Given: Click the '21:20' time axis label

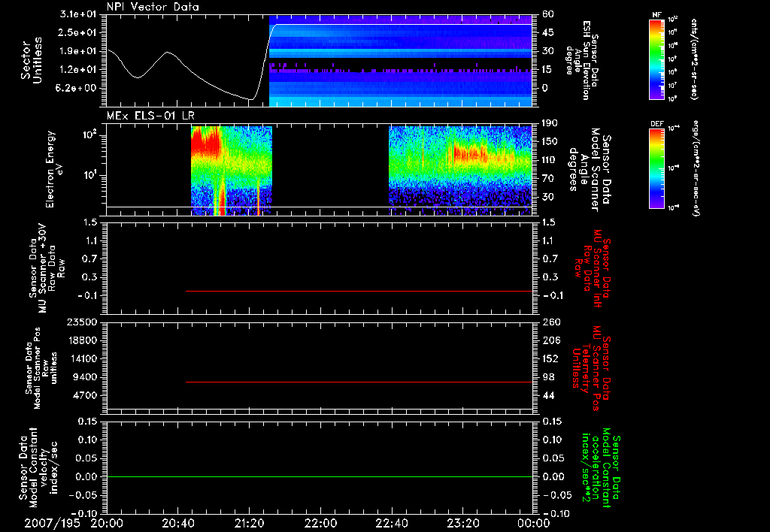Looking at the screenshot, I should [x=250, y=524].
